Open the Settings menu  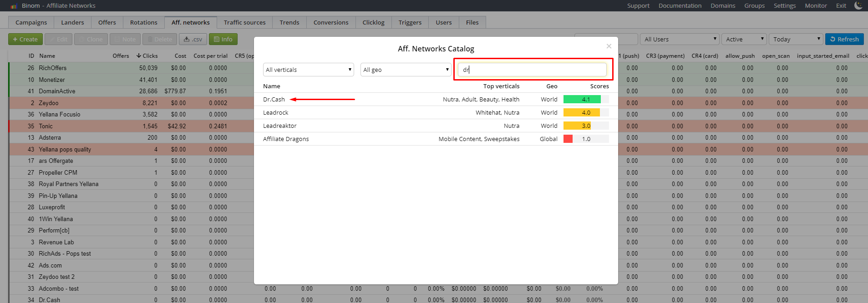click(x=785, y=5)
